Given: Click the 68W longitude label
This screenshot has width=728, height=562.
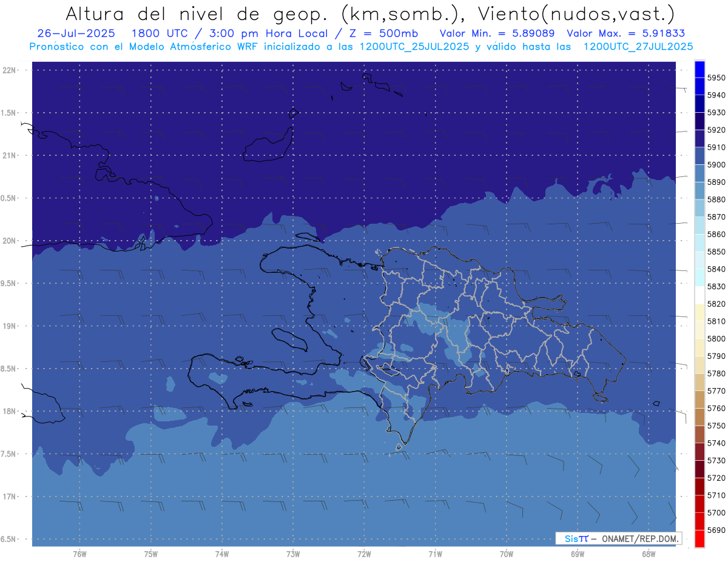Looking at the screenshot, I should pyautogui.click(x=649, y=554).
